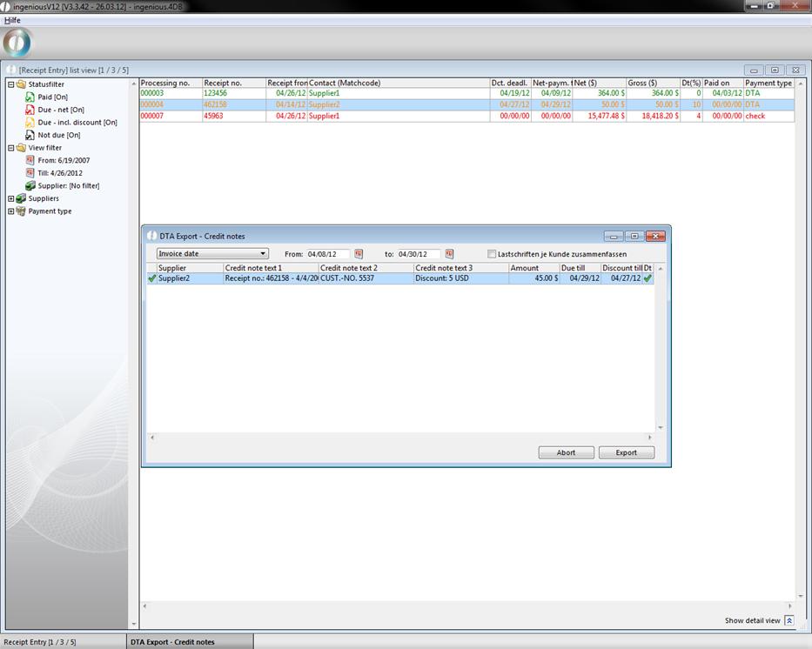The image size is (812, 649).
Task: Open the Hilfe menu
Action: [x=12, y=20]
